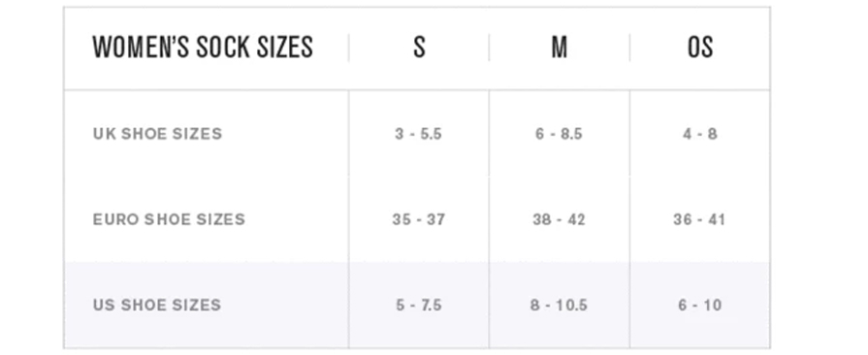Select the M size column header
Viewport: 868px width, 355px height.
tap(559, 48)
